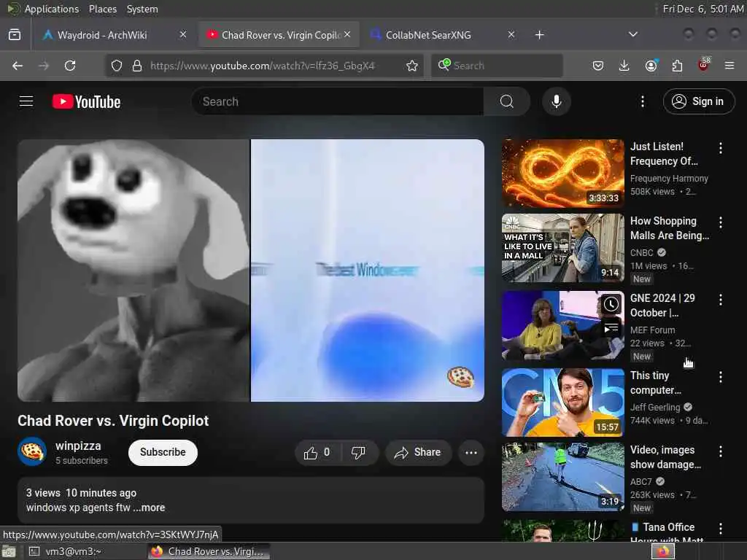
Task: Select Chad Rover Firefox taskbar entry
Action: [x=209, y=551]
